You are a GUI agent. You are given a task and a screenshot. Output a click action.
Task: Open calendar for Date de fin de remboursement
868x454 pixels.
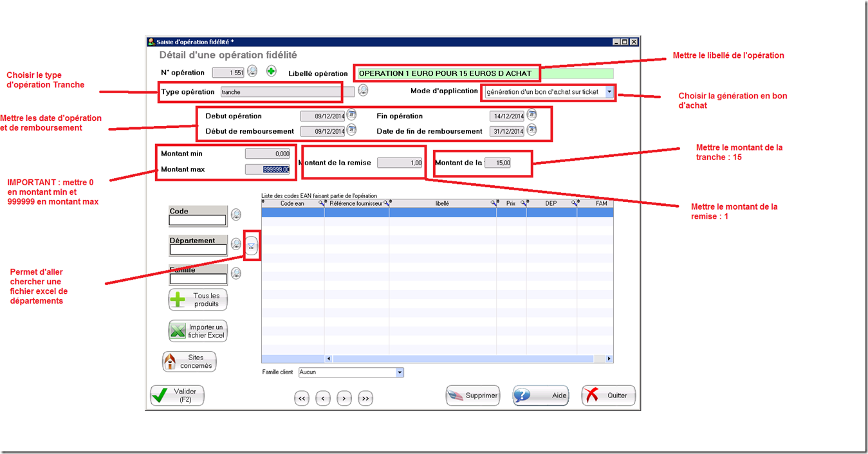pyautogui.click(x=531, y=131)
